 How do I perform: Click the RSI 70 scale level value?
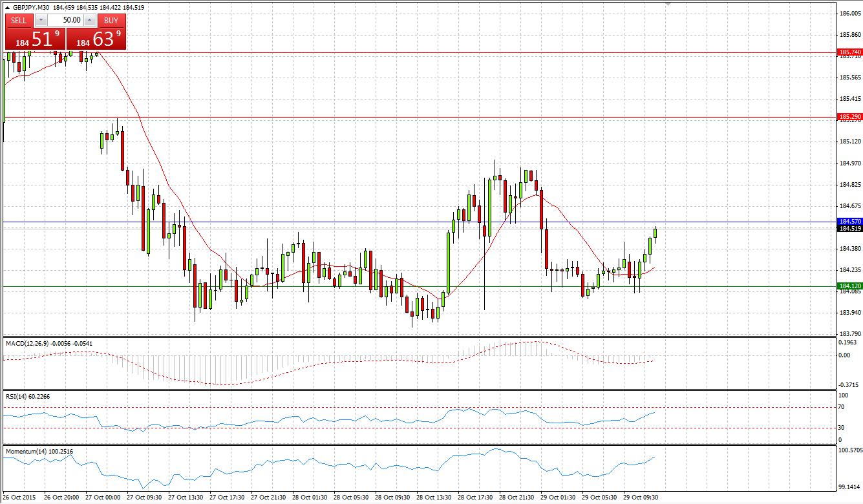842,408
